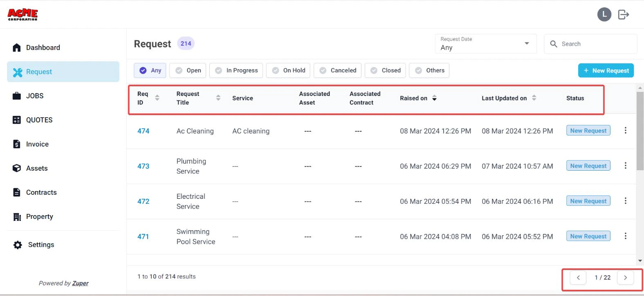Open the Assets section

[63, 168]
